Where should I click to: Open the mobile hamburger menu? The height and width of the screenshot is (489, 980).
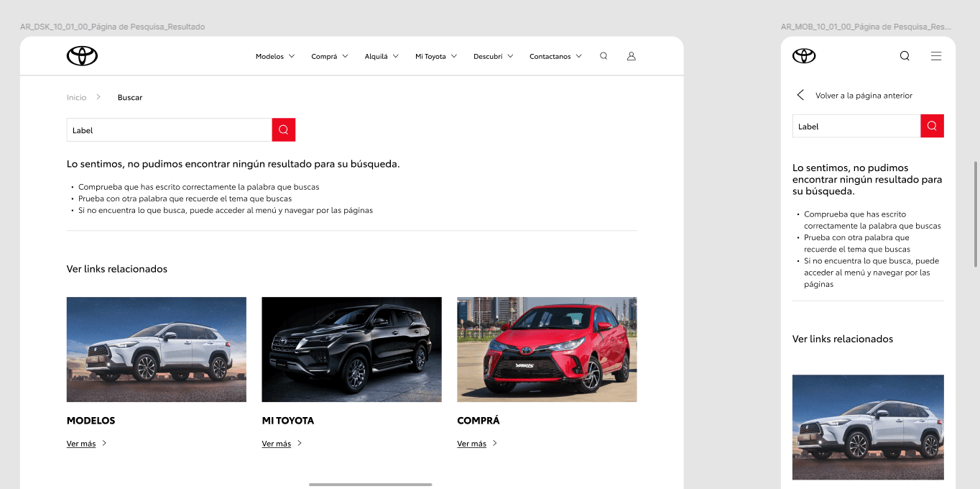pyautogui.click(x=935, y=56)
